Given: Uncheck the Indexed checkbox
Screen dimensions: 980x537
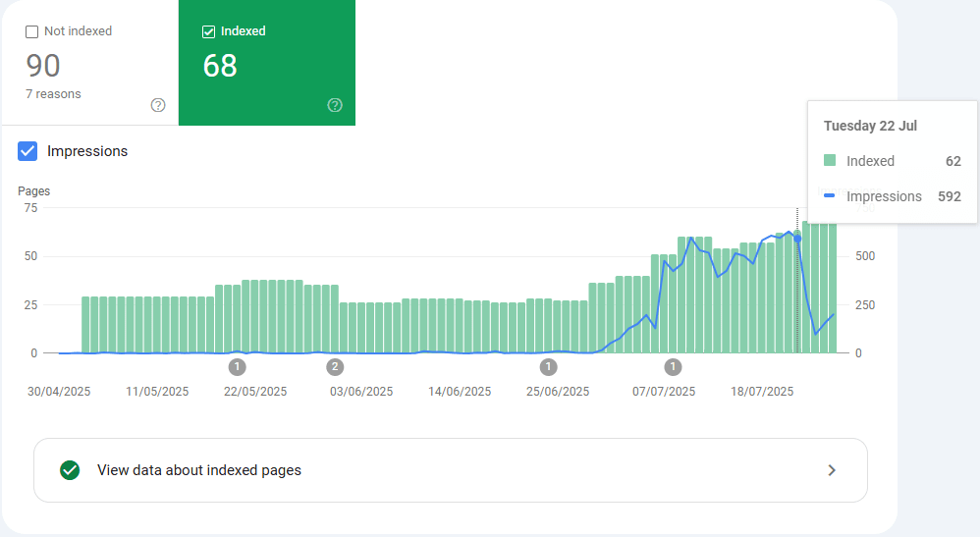Looking at the screenshot, I should point(208,31).
